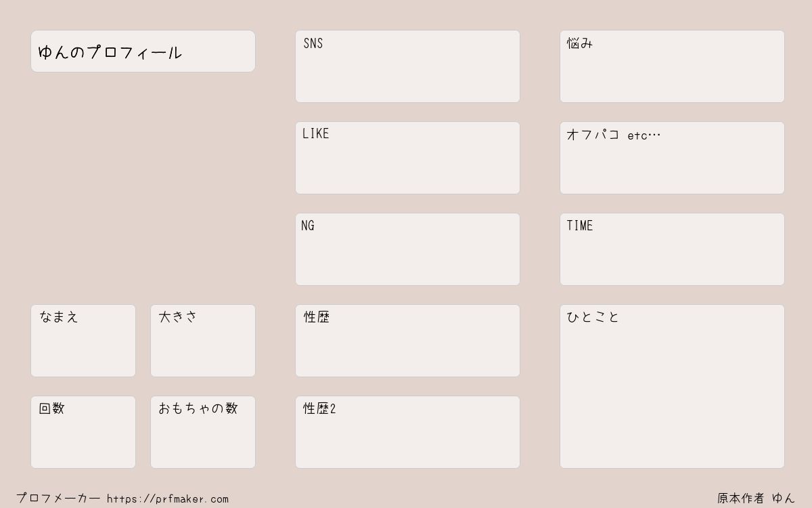Click the なまえ field box
This screenshot has height=508, width=812.
(x=83, y=341)
